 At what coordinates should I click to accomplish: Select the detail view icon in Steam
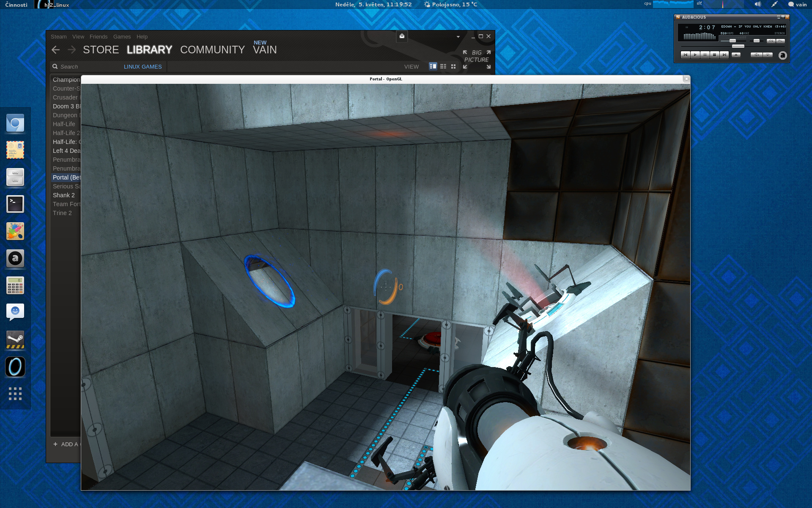point(433,66)
